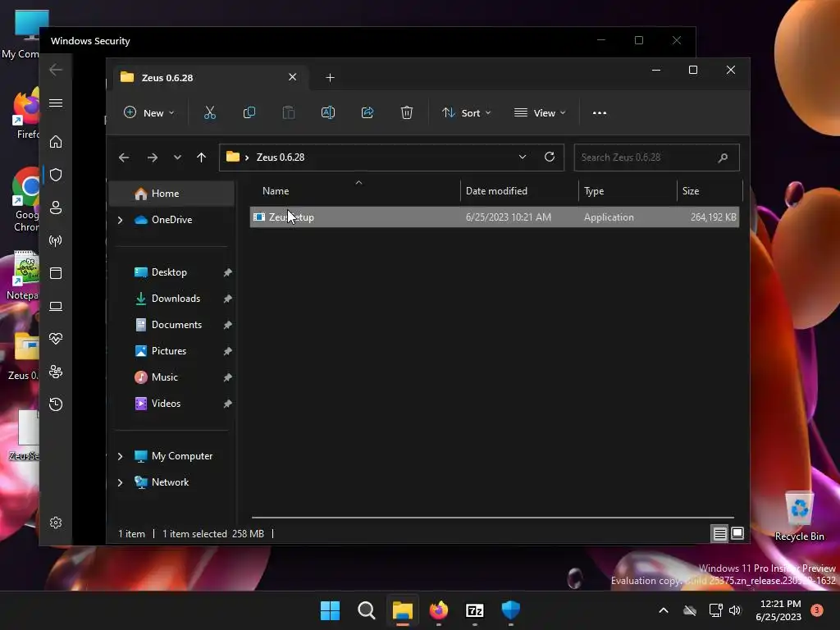Go back in File Explorer navigation
This screenshot has height=630, width=840.
(124, 157)
